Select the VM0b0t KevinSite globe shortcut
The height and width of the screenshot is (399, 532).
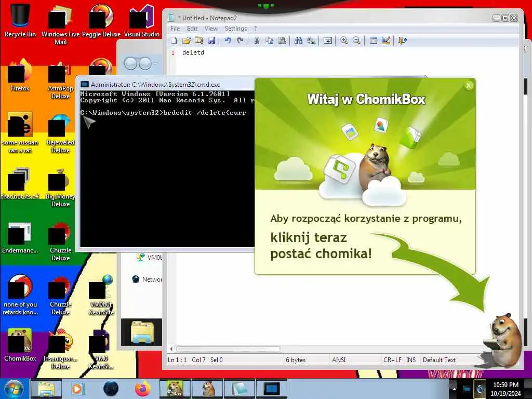coord(101,295)
